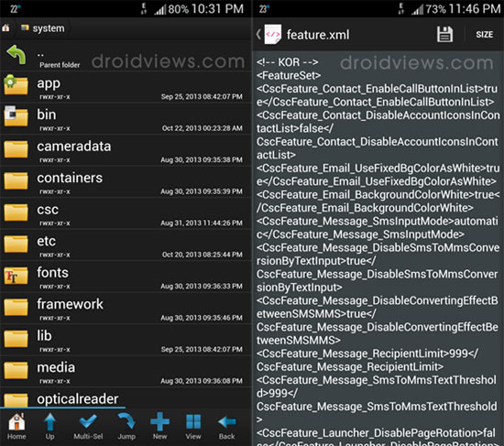Select the system breadcrumb in path bar
Viewport: 504px width, 446px height.
pos(43,28)
